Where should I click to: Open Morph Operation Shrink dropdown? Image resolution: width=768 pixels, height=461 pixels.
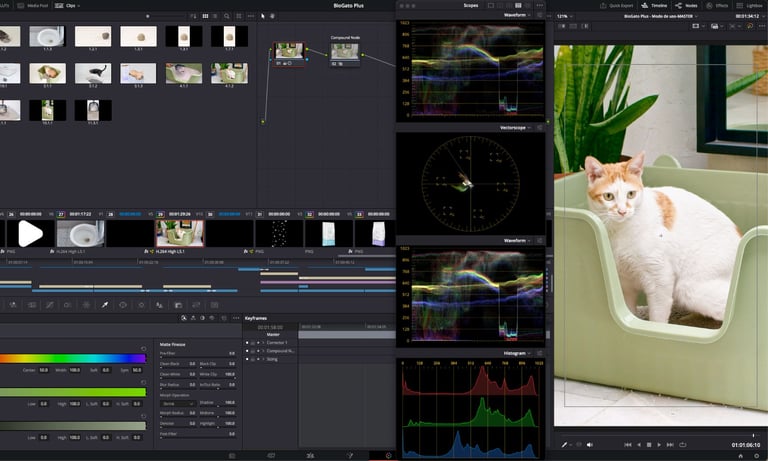[x=178, y=404]
